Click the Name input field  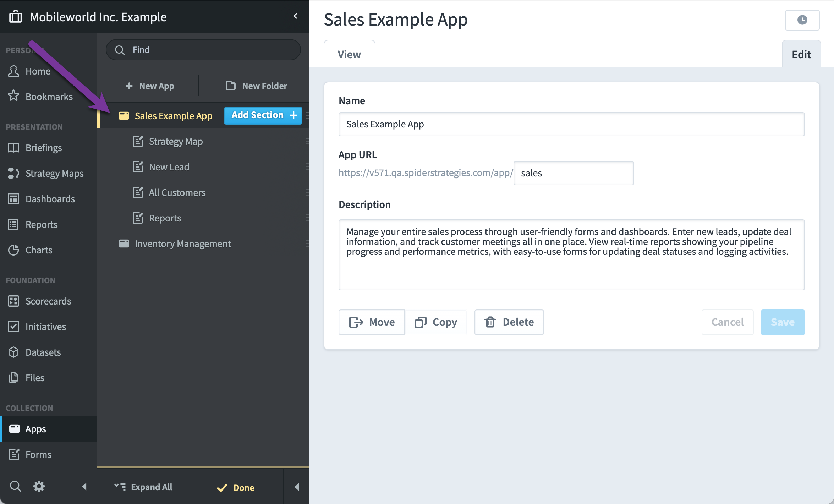pyautogui.click(x=571, y=124)
